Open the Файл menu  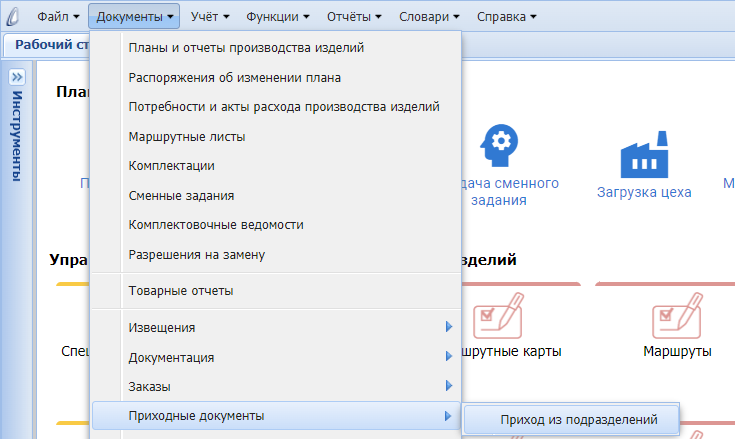(x=59, y=17)
